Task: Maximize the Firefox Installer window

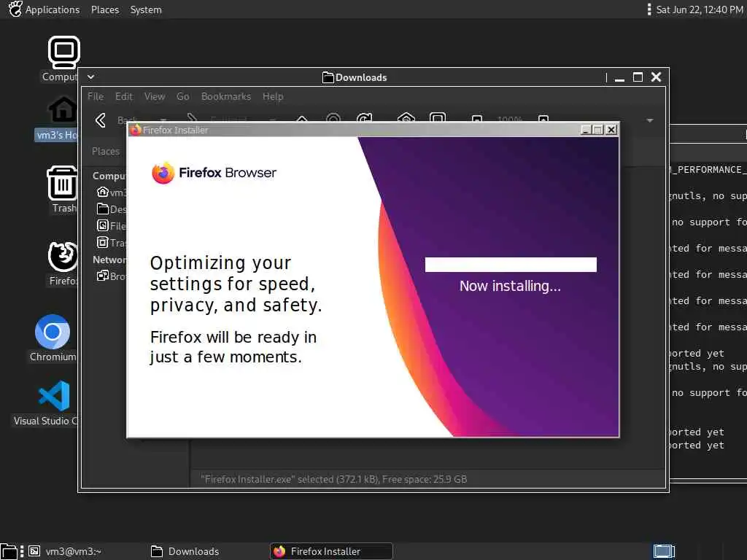Action: pos(598,130)
